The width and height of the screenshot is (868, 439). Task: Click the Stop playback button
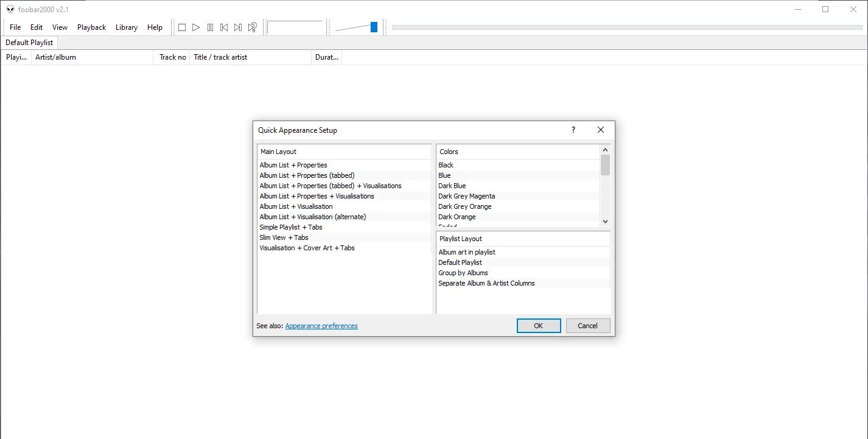tap(182, 27)
